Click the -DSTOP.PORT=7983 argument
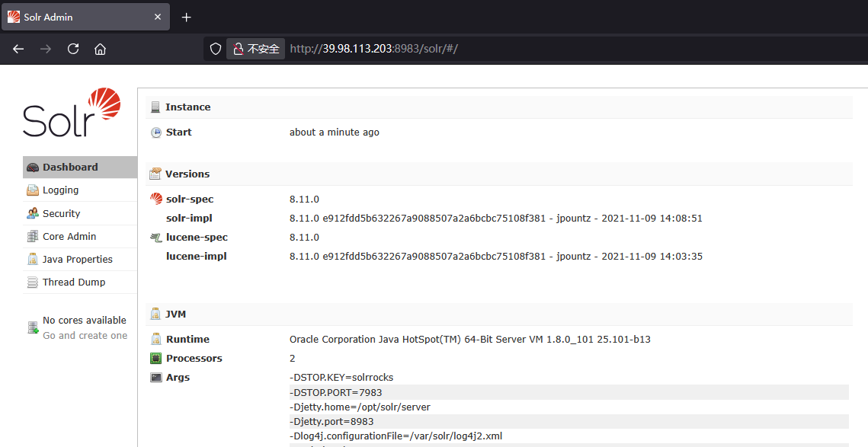 pos(569,392)
